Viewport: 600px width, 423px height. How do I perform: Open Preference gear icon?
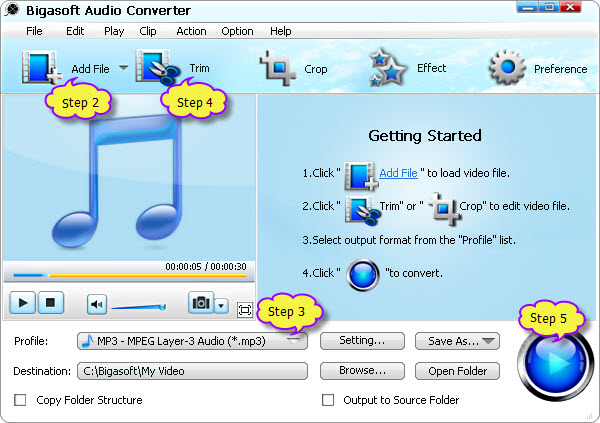coord(507,67)
